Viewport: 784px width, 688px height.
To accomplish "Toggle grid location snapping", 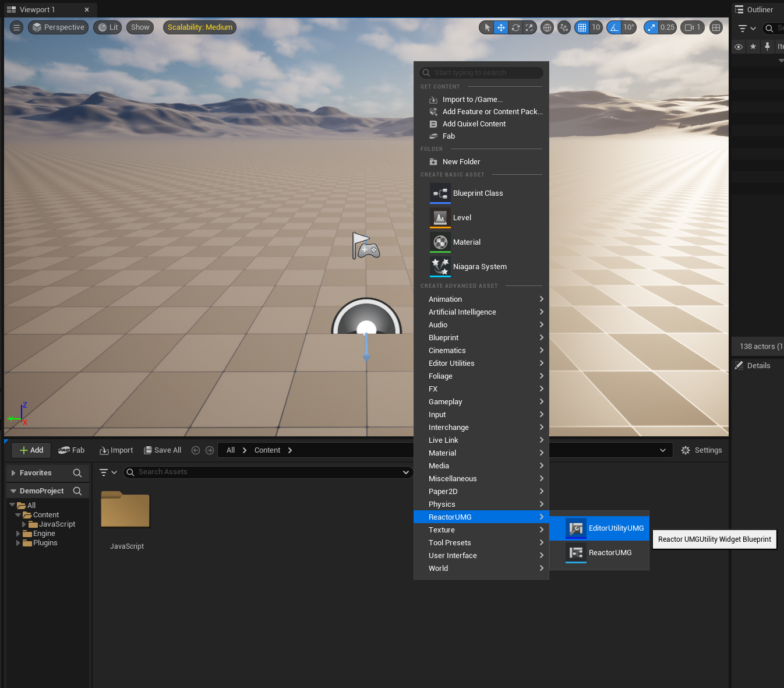I will (x=582, y=27).
